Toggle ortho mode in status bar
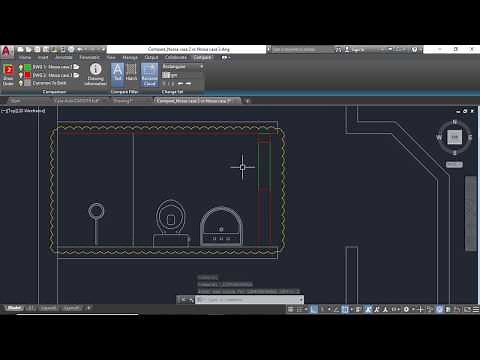This screenshot has width=480, height=360. [314, 309]
